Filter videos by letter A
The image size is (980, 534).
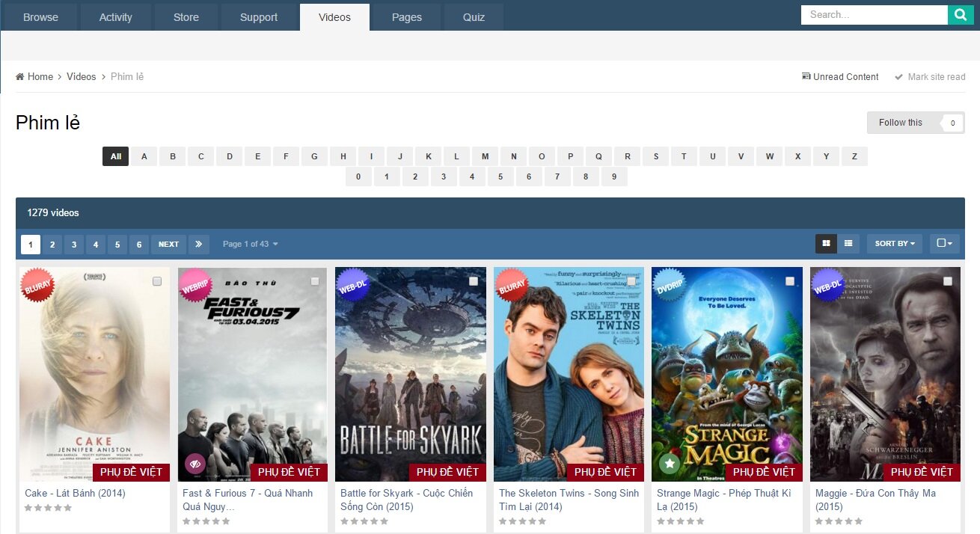144,156
